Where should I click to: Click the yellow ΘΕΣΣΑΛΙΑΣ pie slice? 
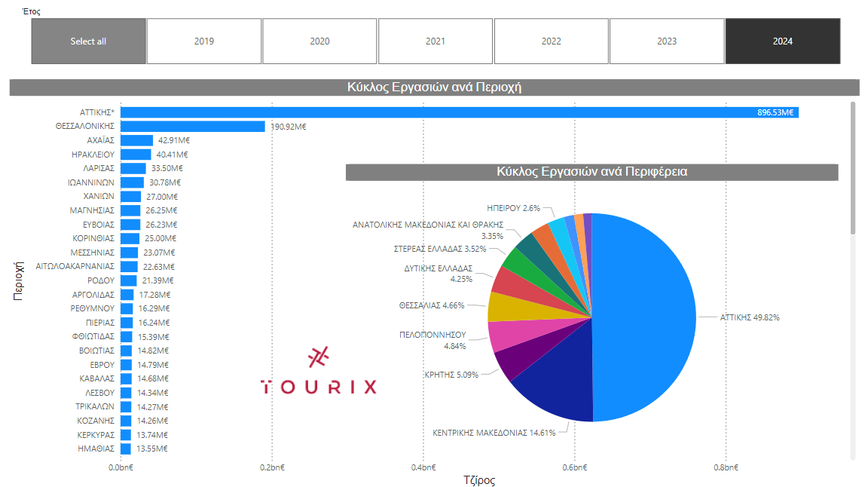point(501,307)
